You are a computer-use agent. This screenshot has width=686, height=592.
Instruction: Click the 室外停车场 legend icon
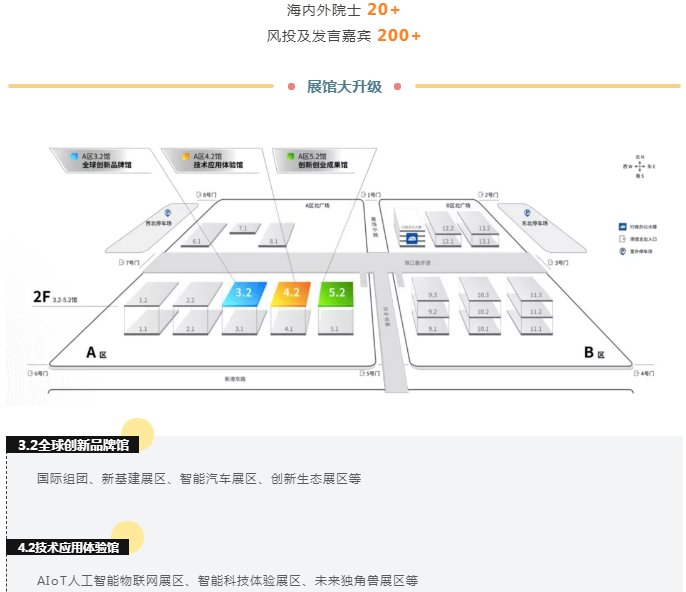pyautogui.click(x=623, y=251)
